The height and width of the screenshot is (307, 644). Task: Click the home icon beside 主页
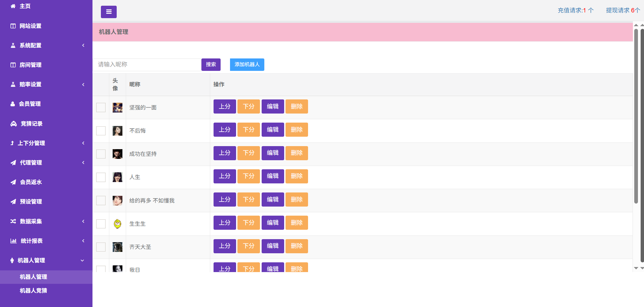coord(13,6)
